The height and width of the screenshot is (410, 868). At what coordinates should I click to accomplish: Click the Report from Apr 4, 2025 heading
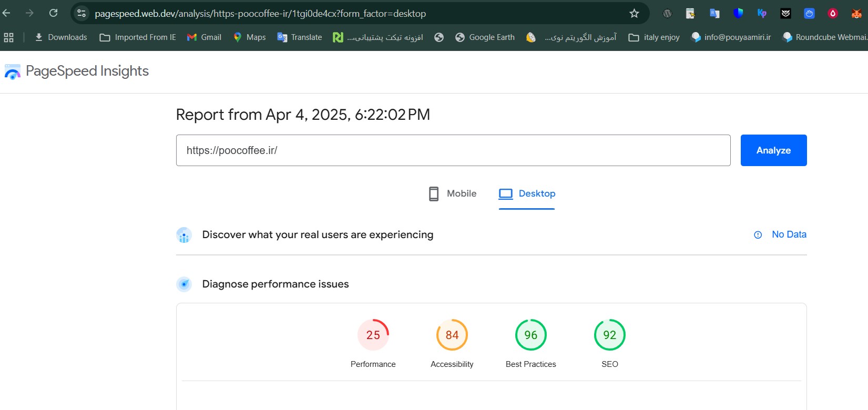point(303,115)
